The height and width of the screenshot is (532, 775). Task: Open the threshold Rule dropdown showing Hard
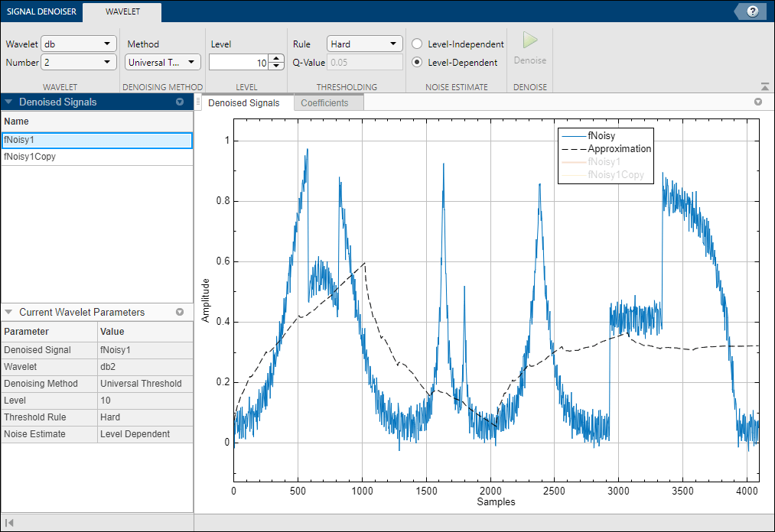(364, 44)
